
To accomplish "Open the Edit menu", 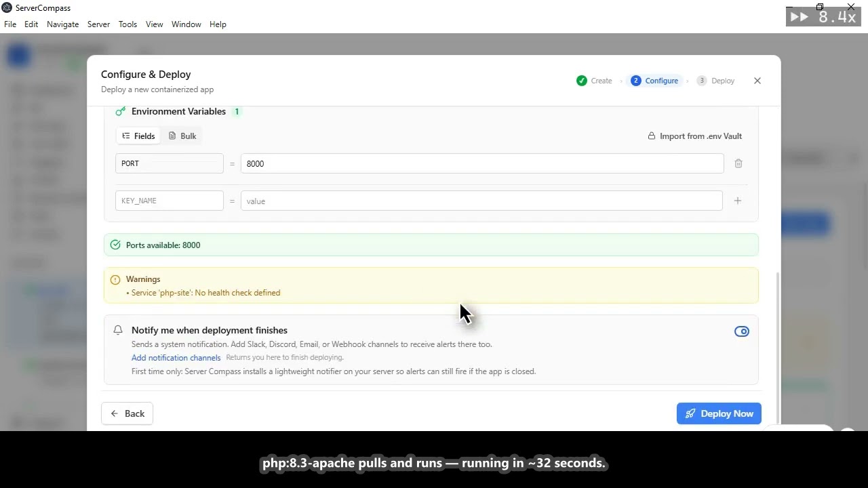I will coord(31,24).
